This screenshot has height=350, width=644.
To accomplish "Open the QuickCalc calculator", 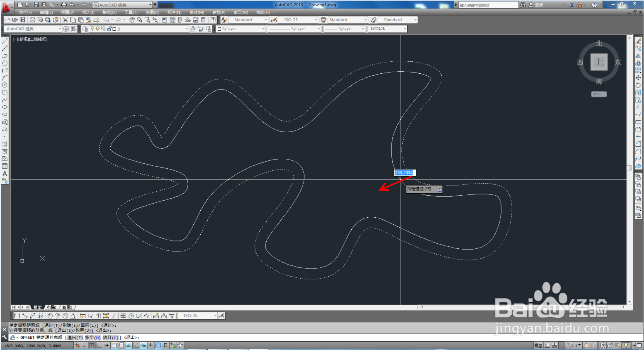I will pos(203,20).
